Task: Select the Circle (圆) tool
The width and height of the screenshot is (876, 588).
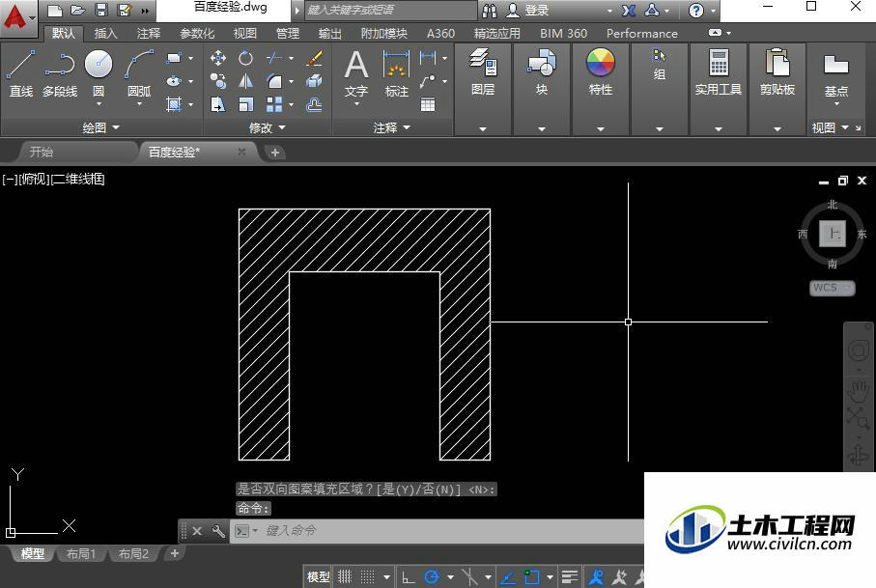Action: pos(99,72)
